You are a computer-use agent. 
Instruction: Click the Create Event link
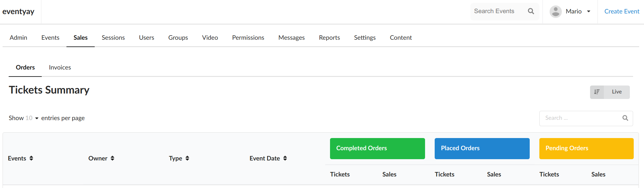pos(622,12)
